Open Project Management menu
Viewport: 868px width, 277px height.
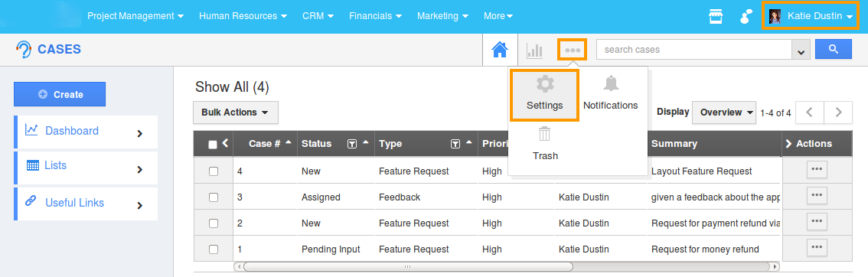click(135, 16)
